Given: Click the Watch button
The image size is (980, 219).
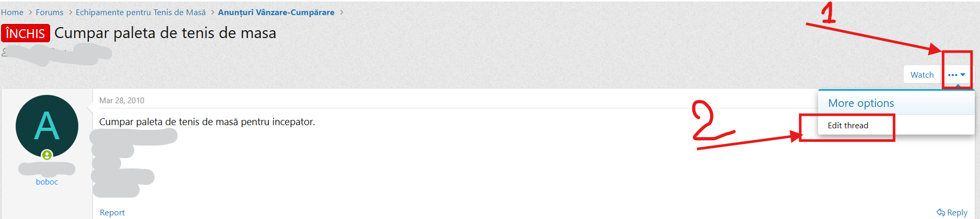Looking at the screenshot, I should [x=922, y=75].
